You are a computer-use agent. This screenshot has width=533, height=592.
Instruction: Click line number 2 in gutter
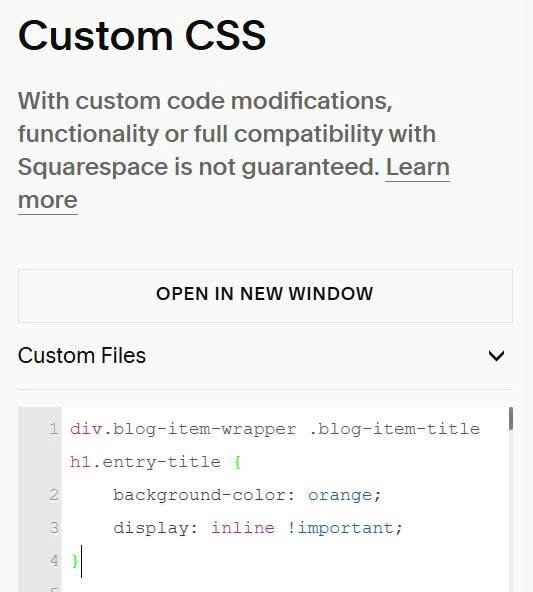(x=54, y=495)
